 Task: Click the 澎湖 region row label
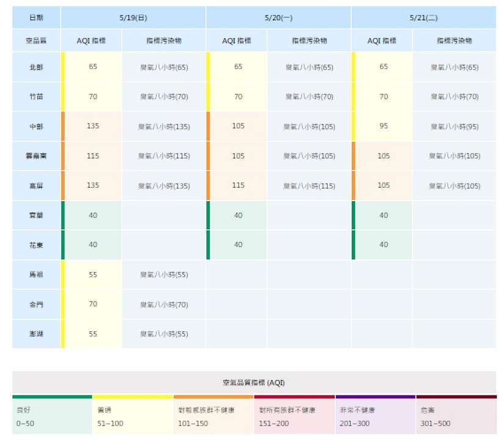click(x=36, y=334)
